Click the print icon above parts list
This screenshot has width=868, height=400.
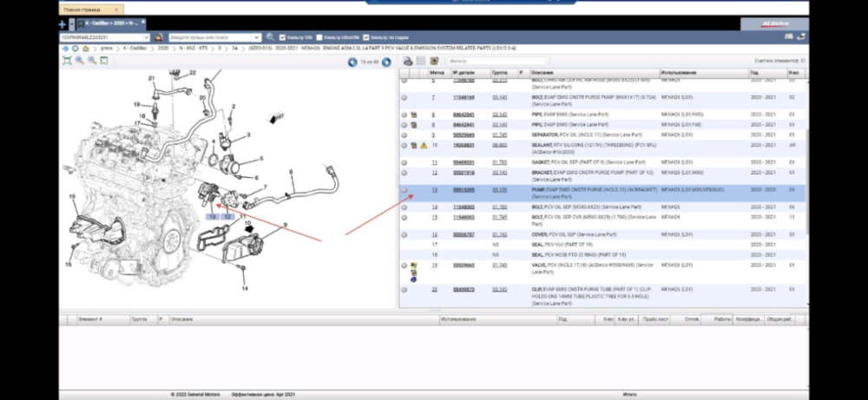(x=408, y=62)
